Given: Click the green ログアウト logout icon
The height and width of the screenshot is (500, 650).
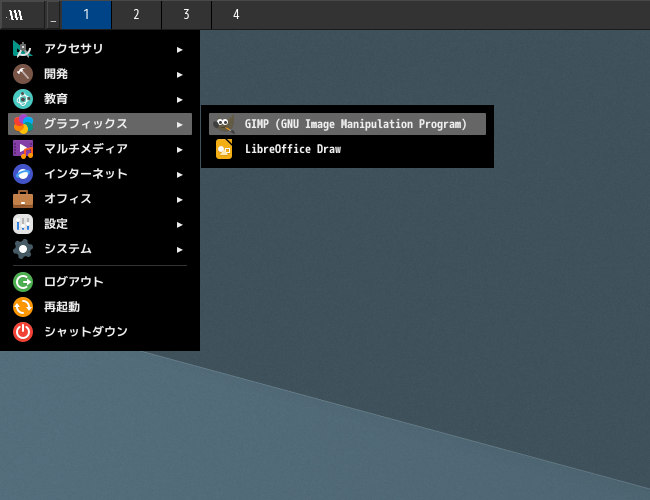Looking at the screenshot, I should [23, 282].
